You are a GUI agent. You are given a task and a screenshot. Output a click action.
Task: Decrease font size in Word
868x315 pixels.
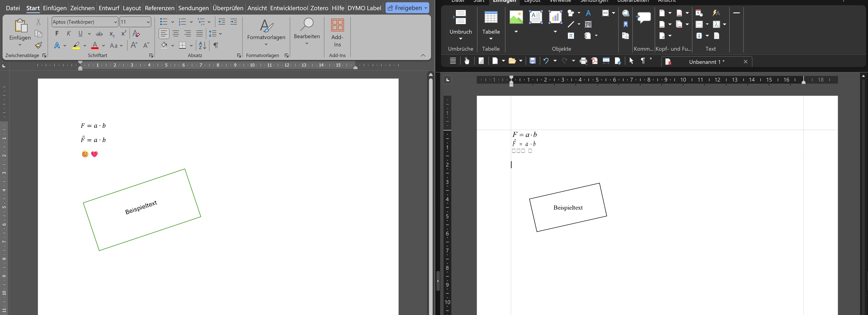146,45
